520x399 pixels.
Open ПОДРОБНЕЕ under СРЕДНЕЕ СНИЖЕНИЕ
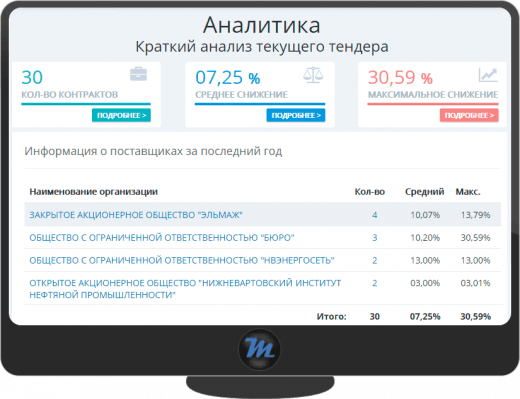pyautogui.click(x=296, y=115)
